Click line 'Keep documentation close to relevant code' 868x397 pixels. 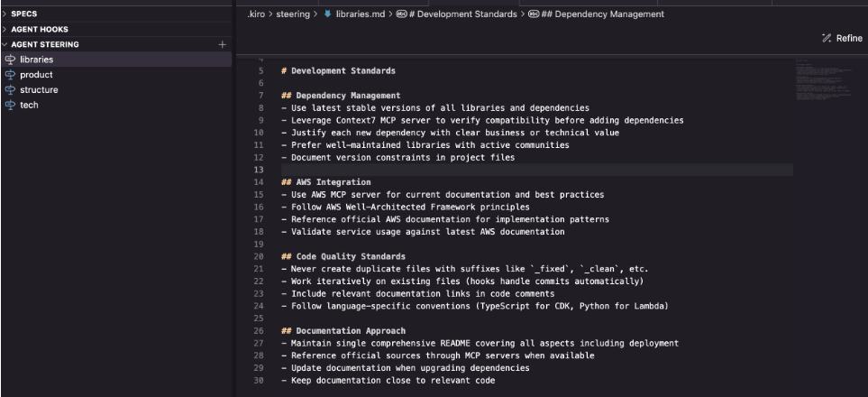388,381
